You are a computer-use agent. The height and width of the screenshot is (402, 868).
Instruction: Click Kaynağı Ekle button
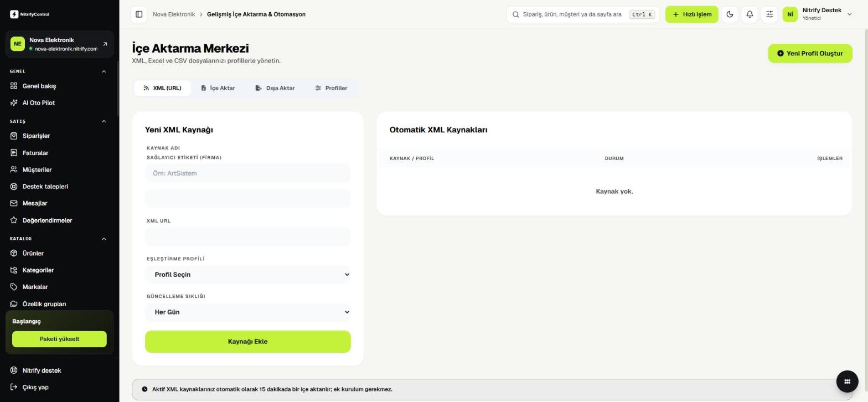[x=248, y=342]
